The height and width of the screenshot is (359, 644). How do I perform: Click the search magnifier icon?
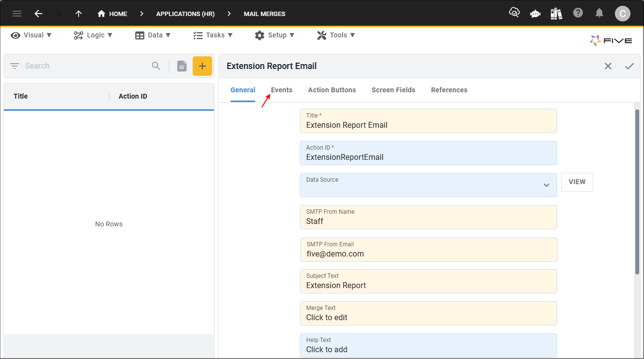tap(156, 66)
